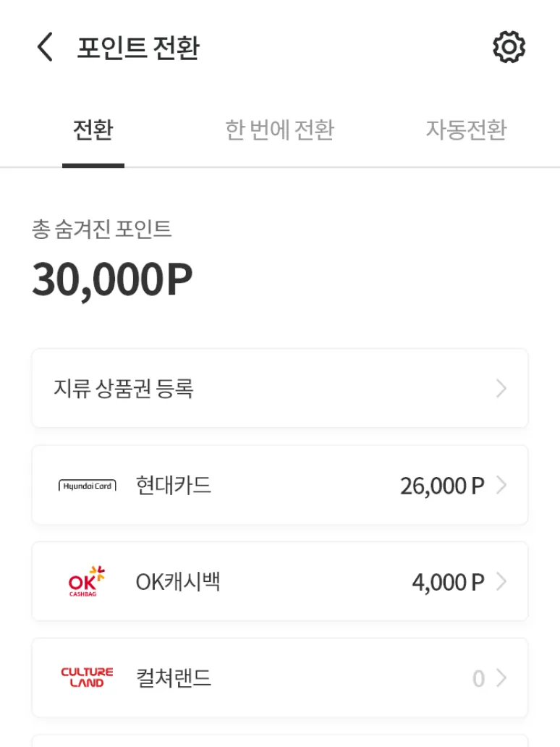The width and height of the screenshot is (560, 747).
Task: Tap the 26,000 P amount
Action: pos(442,486)
